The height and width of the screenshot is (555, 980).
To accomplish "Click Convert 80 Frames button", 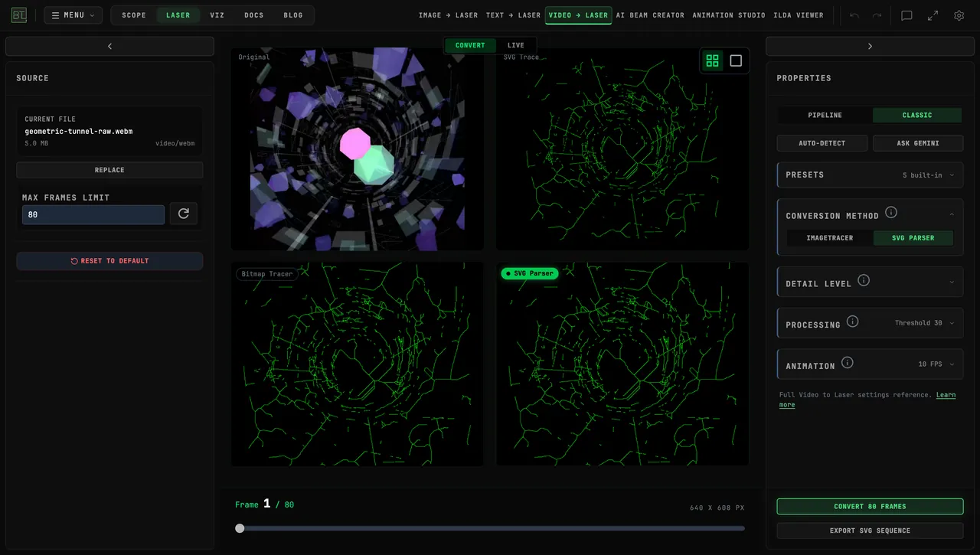I will coord(870,506).
